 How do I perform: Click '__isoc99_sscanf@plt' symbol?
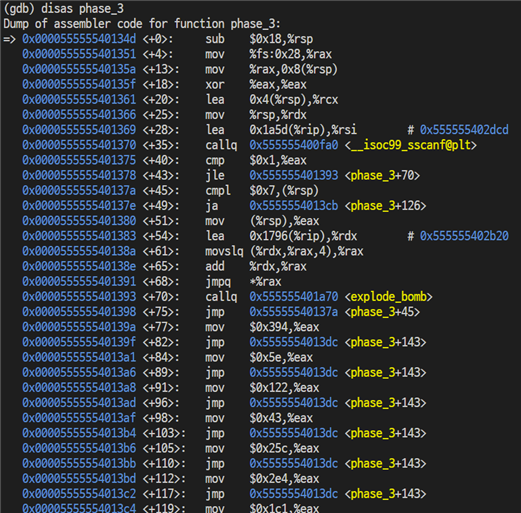(410, 145)
